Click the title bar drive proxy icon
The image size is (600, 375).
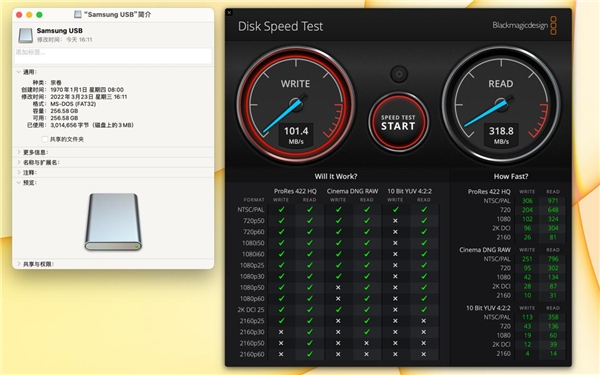point(78,15)
